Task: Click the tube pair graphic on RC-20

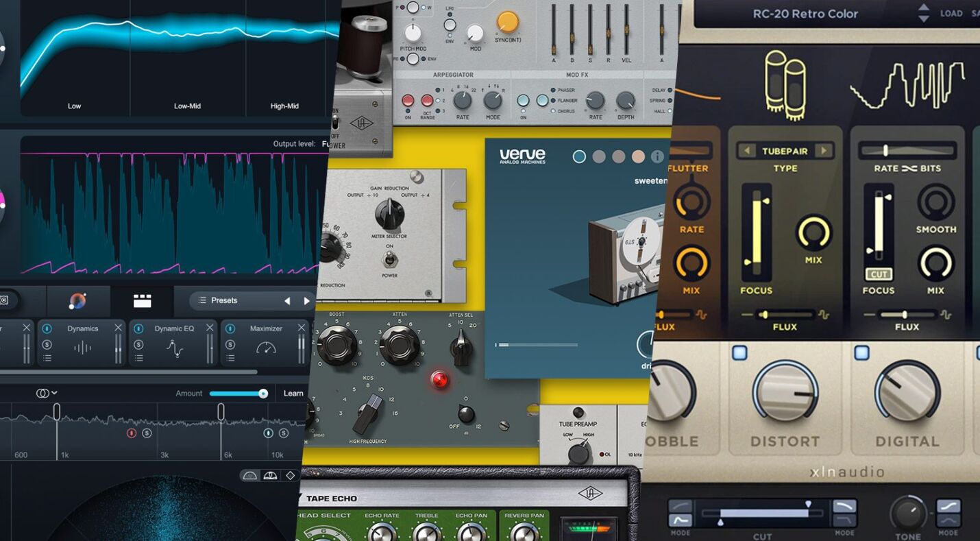Action: tap(785, 86)
